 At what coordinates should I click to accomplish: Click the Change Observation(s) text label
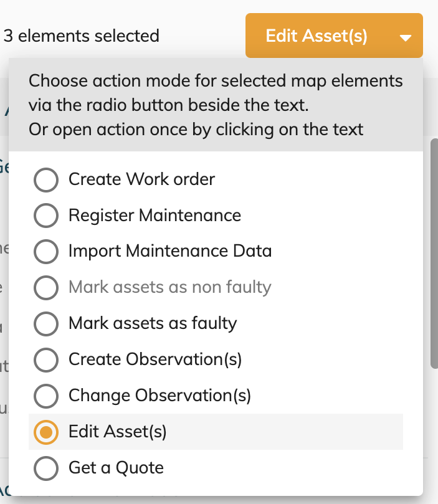(x=160, y=396)
